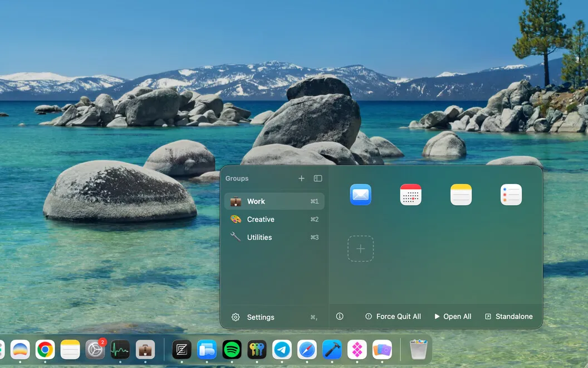Open Safari from the Dock

(307, 350)
